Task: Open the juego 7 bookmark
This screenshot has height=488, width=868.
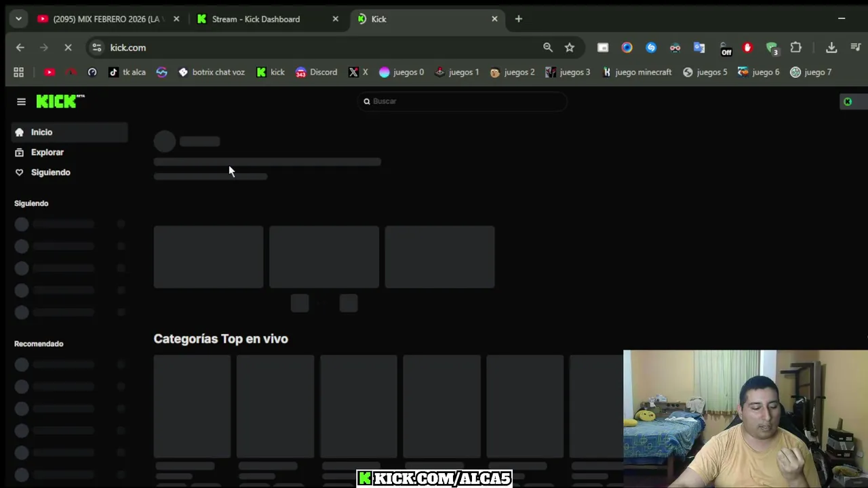Action: coord(811,72)
